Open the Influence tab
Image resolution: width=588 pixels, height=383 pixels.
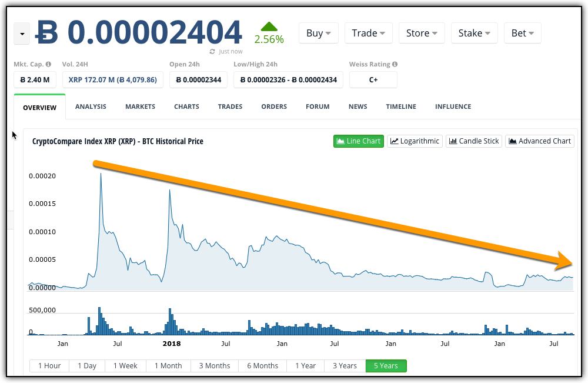tap(453, 106)
